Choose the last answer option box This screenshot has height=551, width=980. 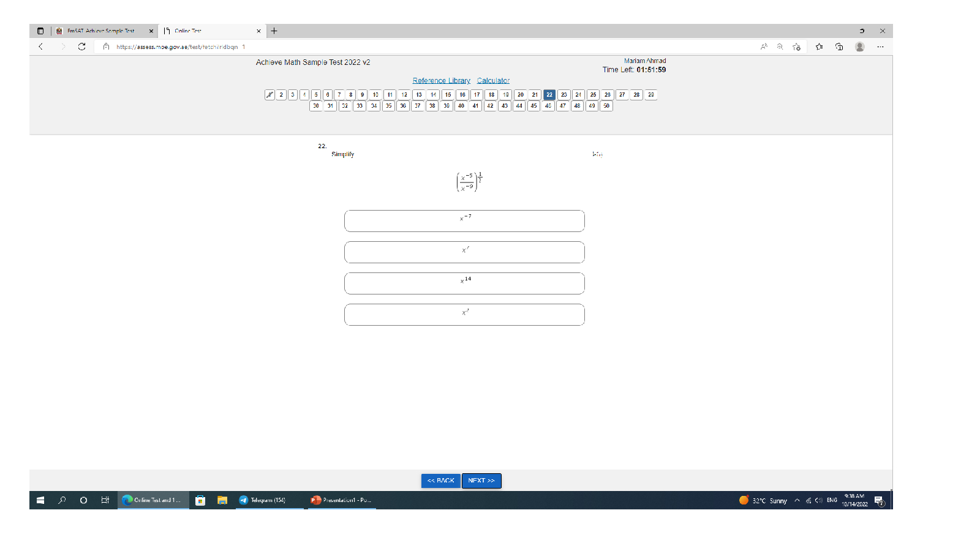(464, 315)
